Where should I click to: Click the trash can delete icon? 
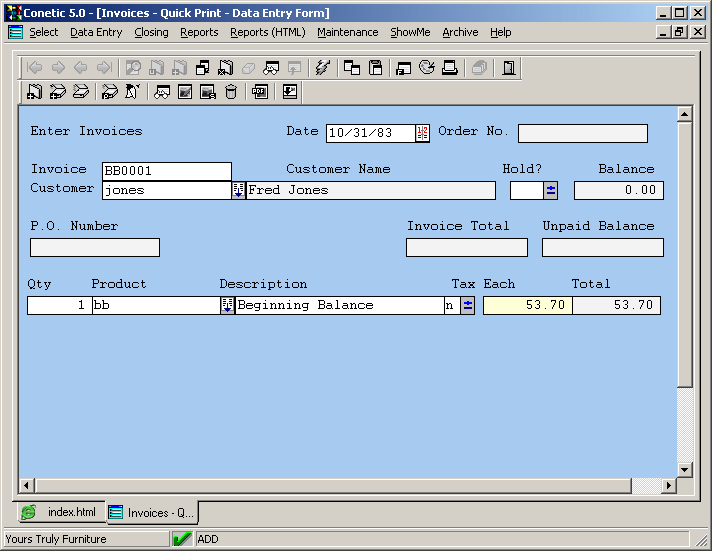point(231,92)
